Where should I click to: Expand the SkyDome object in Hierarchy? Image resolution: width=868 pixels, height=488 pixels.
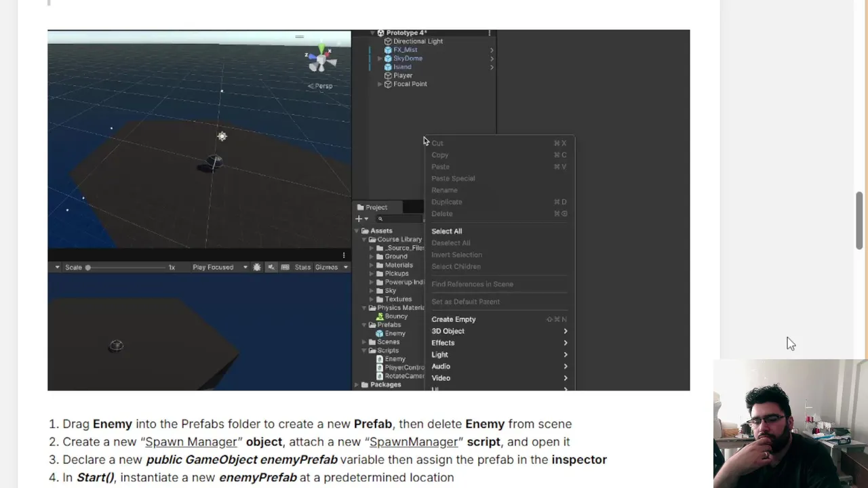[x=380, y=59]
